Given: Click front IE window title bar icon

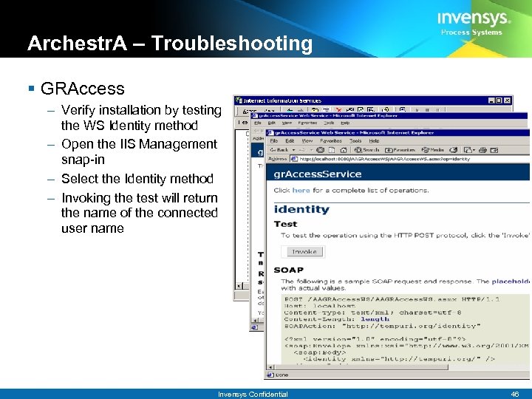Looking at the screenshot, I should click(270, 133).
